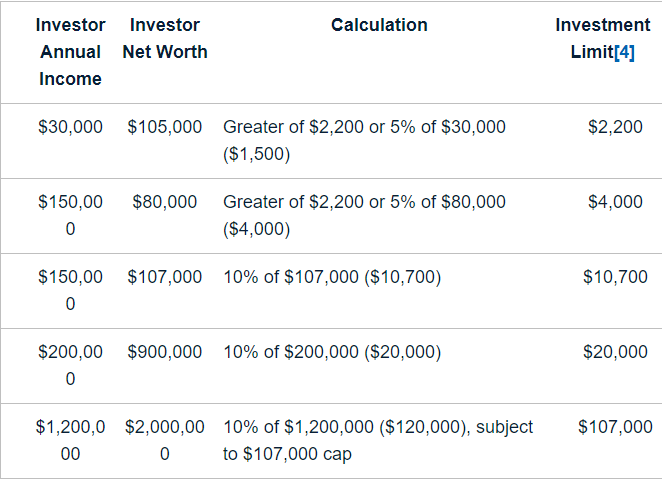The image size is (662, 479).
Task: Select the $900,000 net worth cell
Action: click(165, 352)
